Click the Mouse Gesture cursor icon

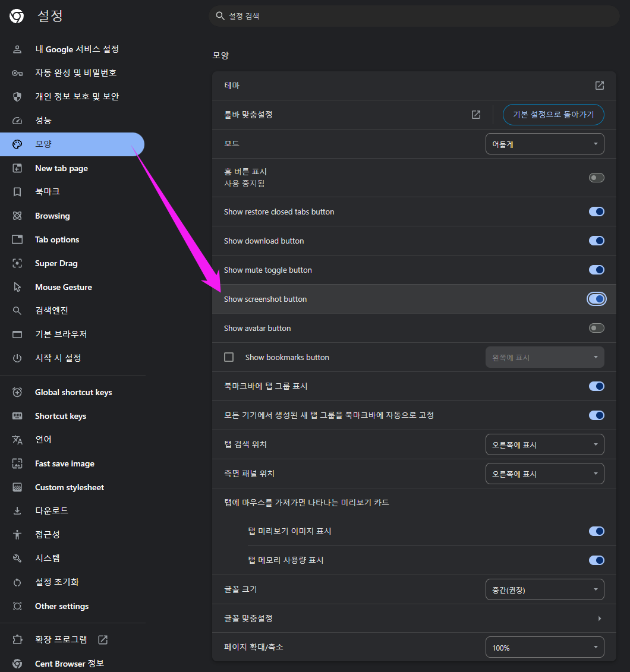coord(17,287)
